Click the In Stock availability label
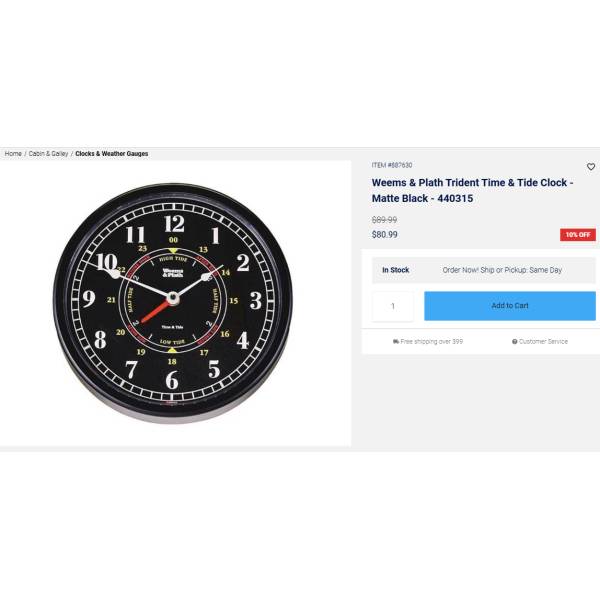 coord(396,270)
